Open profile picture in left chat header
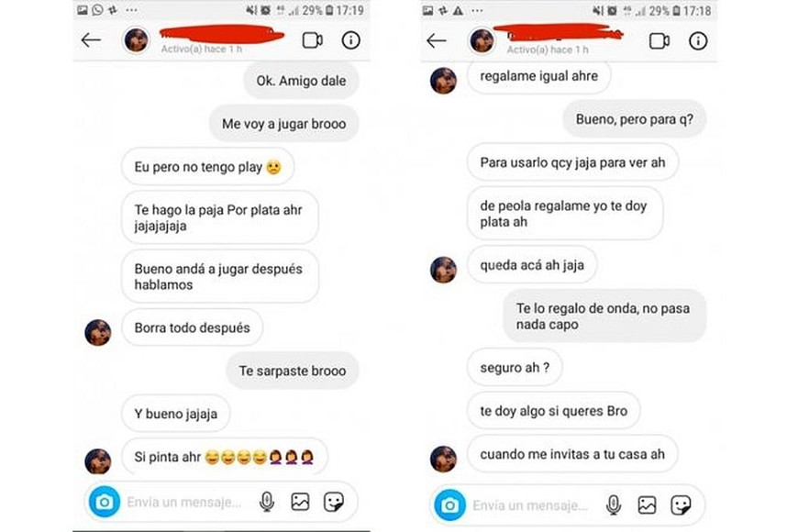 pos(137,39)
